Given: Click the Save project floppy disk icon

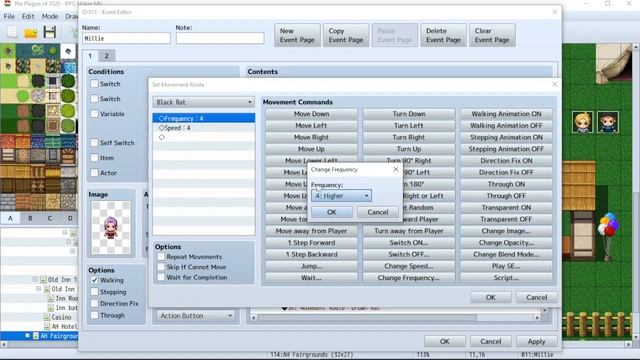Looking at the screenshot, I should pos(49,32).
